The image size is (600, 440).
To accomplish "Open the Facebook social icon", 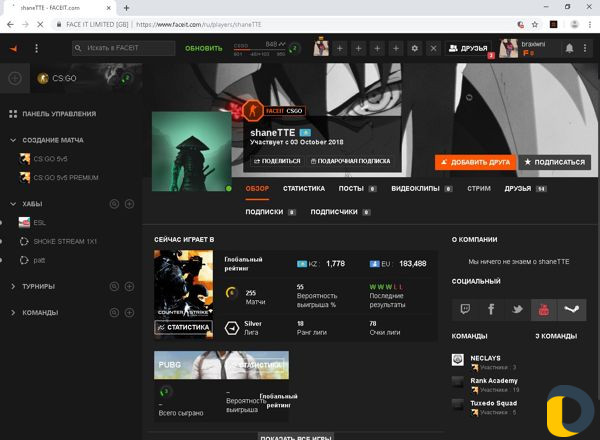I will (x=491, y=309).
